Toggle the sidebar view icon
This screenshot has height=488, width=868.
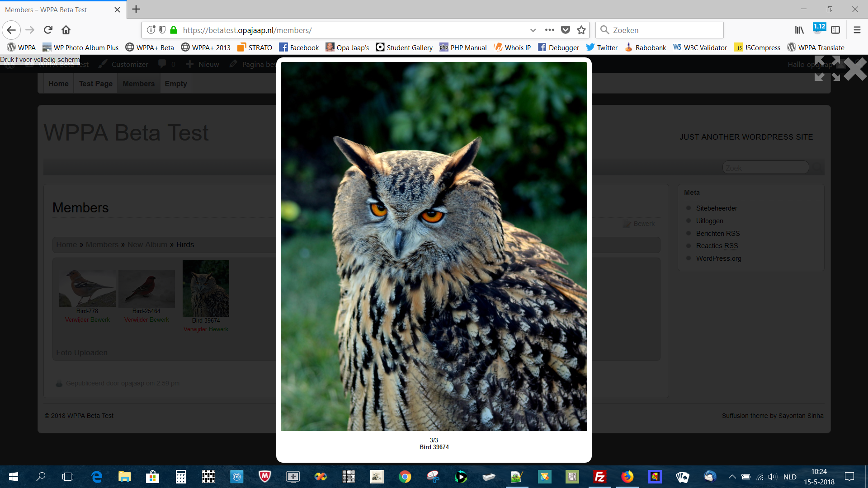point(835,30)
